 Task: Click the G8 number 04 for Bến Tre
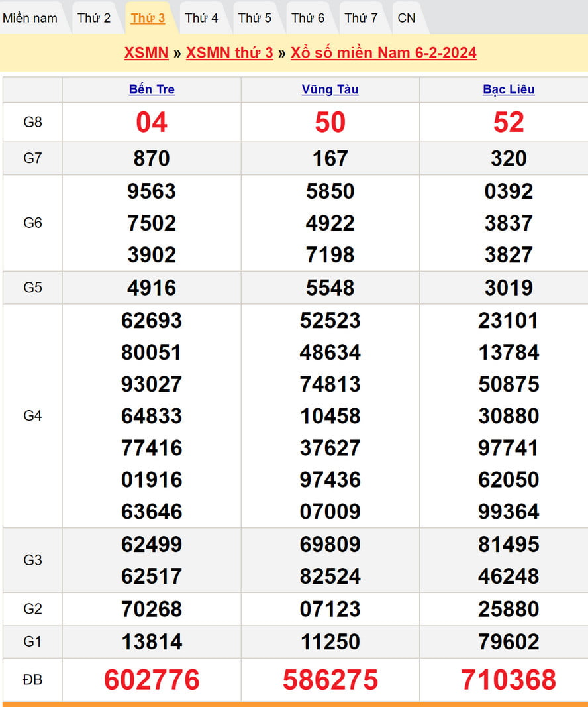[x=152, y=123]
